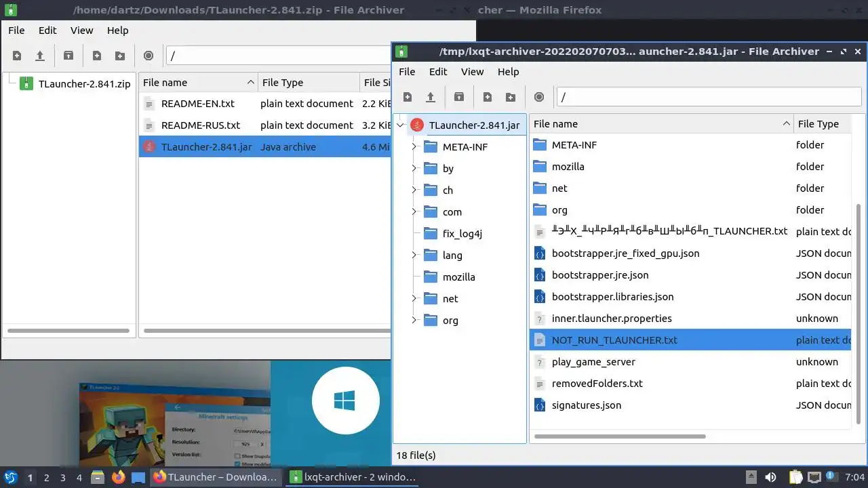The width and height of the screenshot is (868, 488).
Task: Expand the 'com' folder in jar tree
Action: 414,211
